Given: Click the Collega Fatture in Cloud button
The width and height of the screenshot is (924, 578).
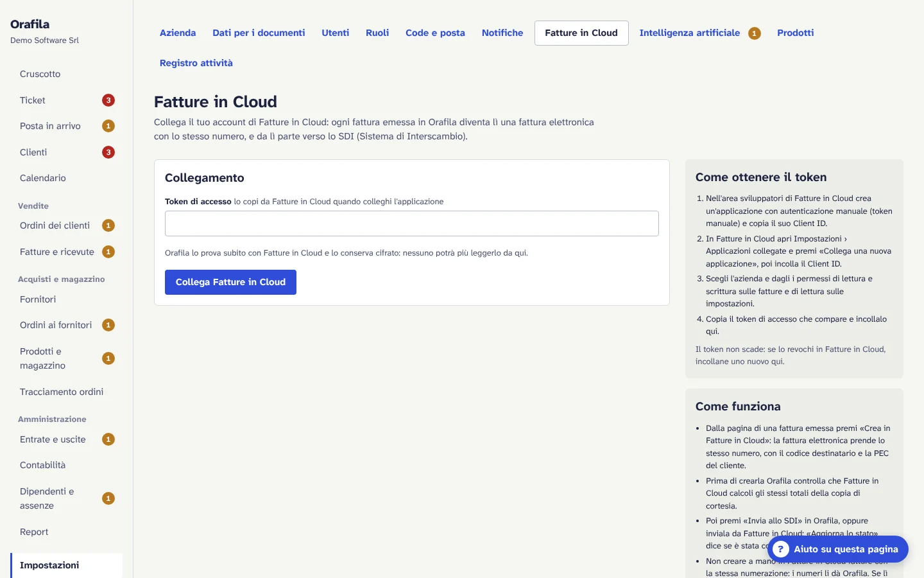Looking at the screenshot, I should 230,282.
